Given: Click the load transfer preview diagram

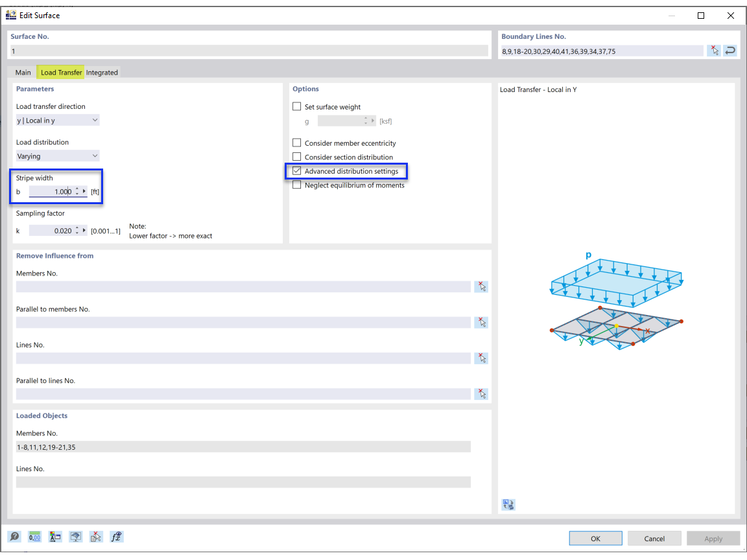Looking at the screenshot, I should (x=617, y=300).
